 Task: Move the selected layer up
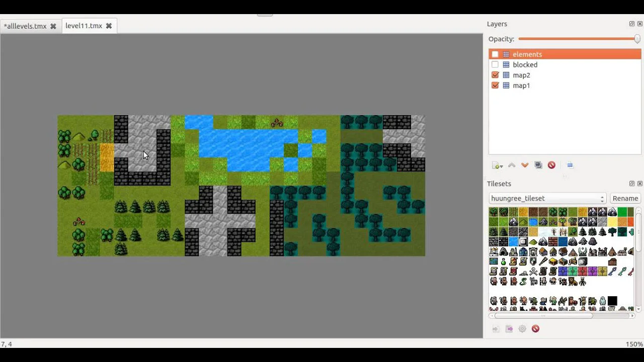(x=512, y=165)
